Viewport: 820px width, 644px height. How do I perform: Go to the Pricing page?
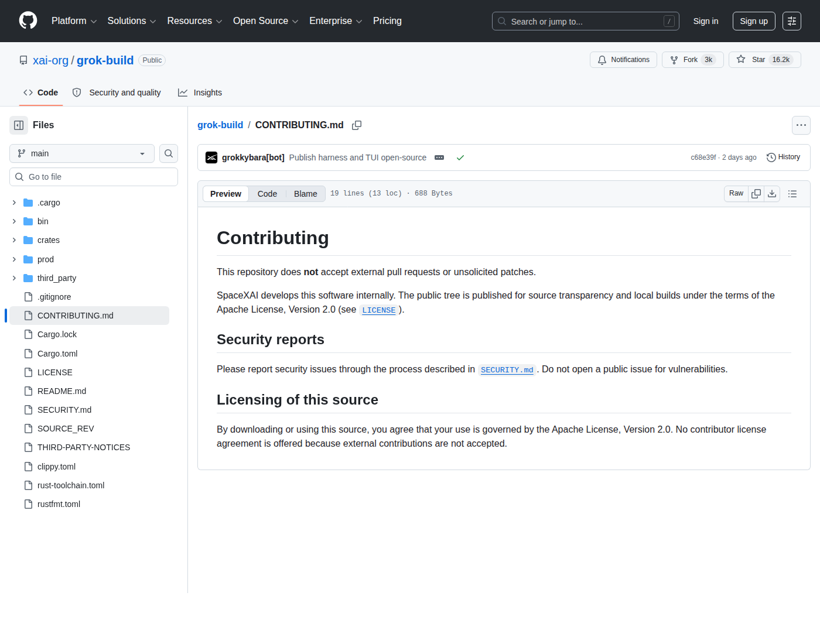(x=387, y=21)
